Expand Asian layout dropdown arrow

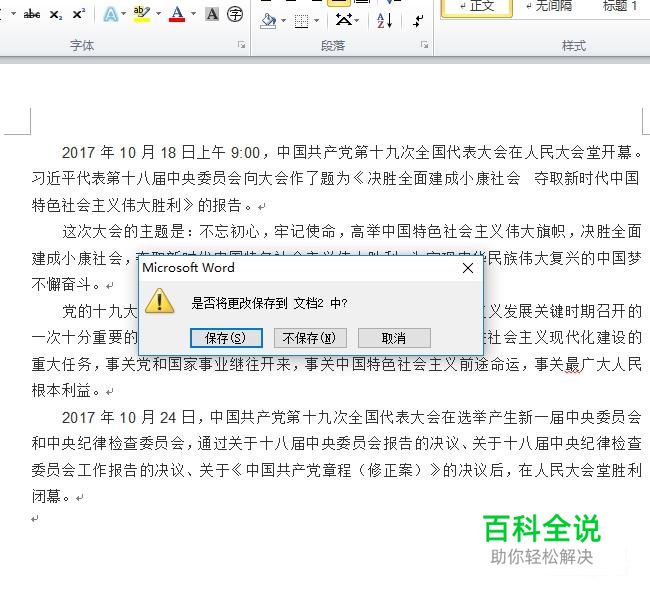[x=357, y=20]
